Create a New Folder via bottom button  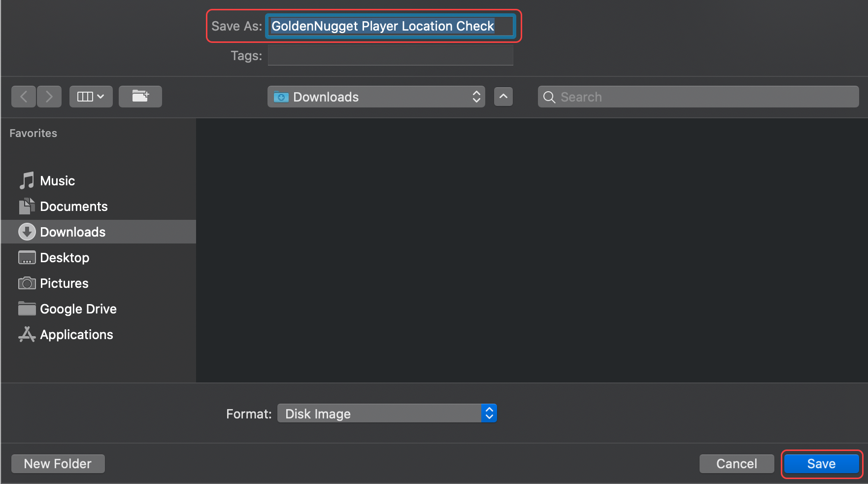(58, 464)
